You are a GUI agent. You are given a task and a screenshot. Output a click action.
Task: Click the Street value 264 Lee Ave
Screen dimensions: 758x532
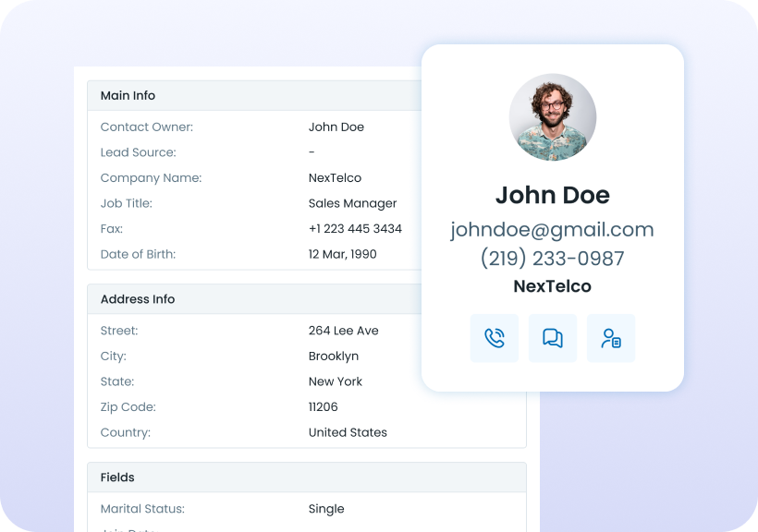click(344, 331)
